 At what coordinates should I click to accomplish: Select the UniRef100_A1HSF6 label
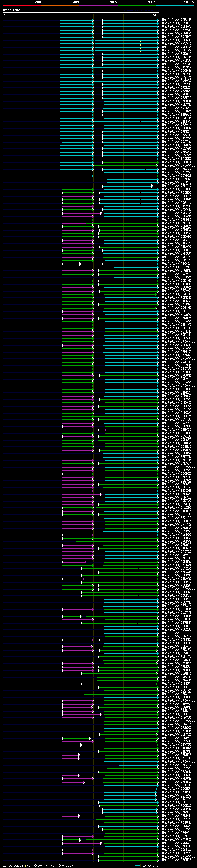click(177, 656)
